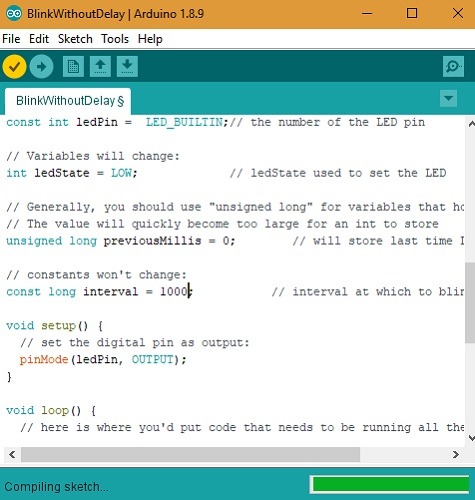Click the green compile progress bar
This screenshot has height=500, width=475.
[391, 484]
